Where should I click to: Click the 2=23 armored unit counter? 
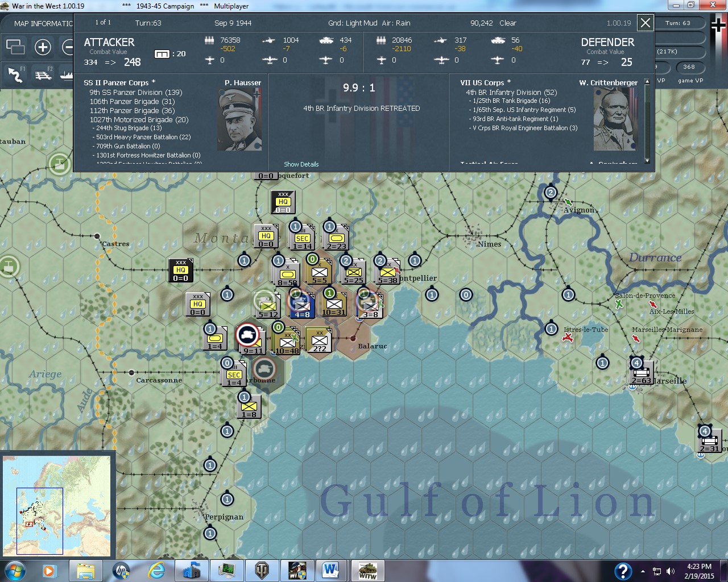(x=336, y=239)
